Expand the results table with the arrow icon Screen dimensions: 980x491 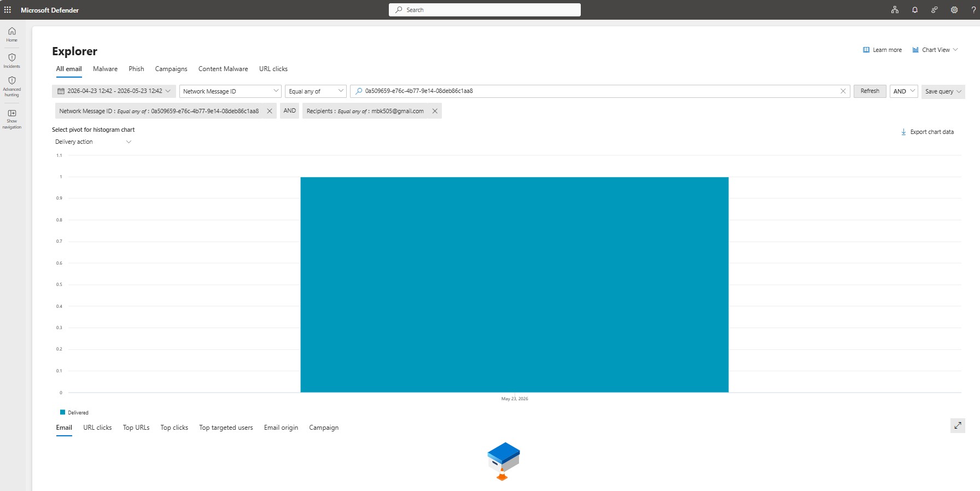pos(958,425)
